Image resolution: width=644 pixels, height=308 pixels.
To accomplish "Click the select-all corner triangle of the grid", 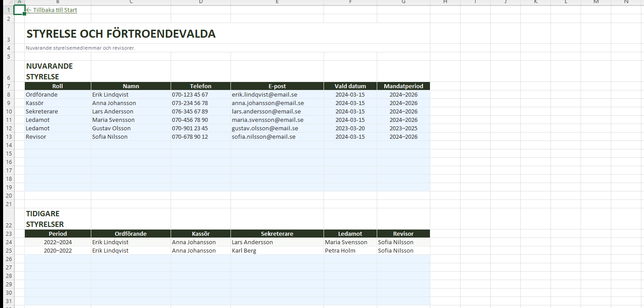I will point(7,2).
